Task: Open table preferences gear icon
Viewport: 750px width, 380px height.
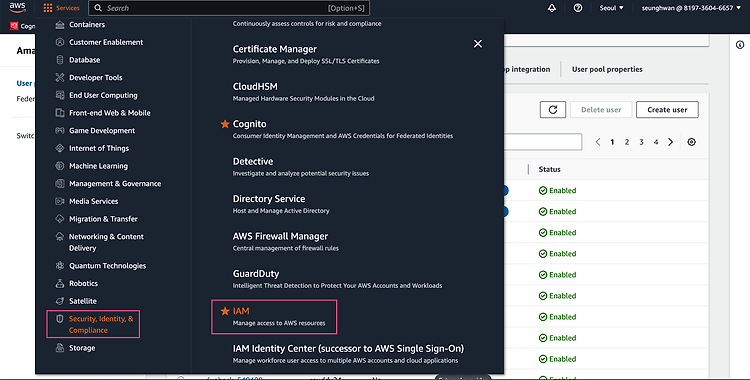Action: pyautogui.click(x=691, y=142)
